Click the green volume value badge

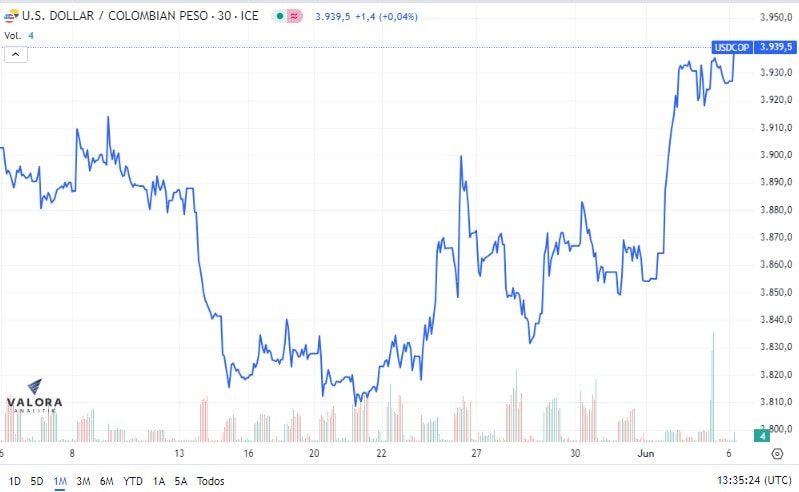762,436
